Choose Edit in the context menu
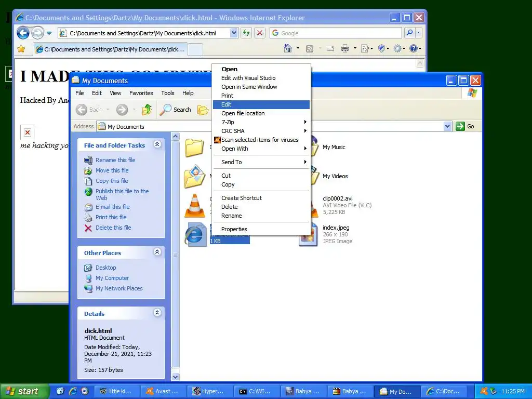 261,104
